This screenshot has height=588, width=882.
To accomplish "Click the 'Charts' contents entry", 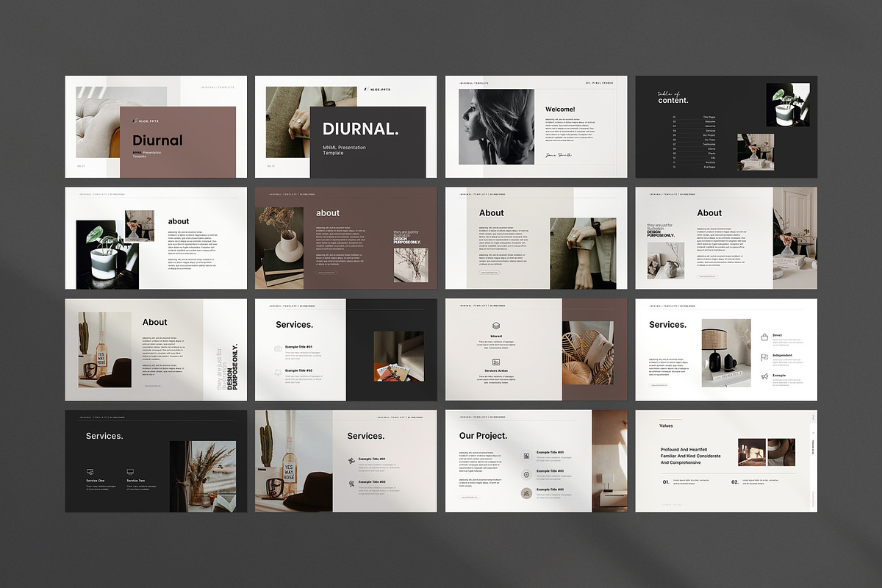I will click(x=711, y=154).
